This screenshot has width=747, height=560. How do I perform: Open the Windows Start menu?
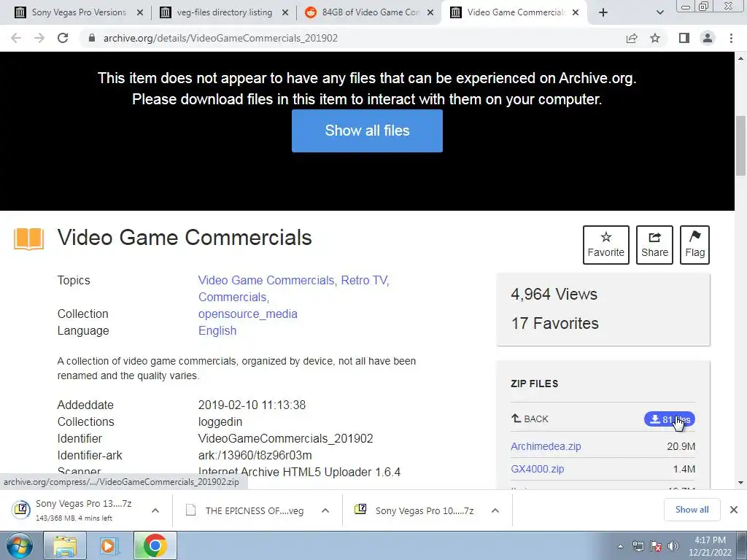(19, 545)
